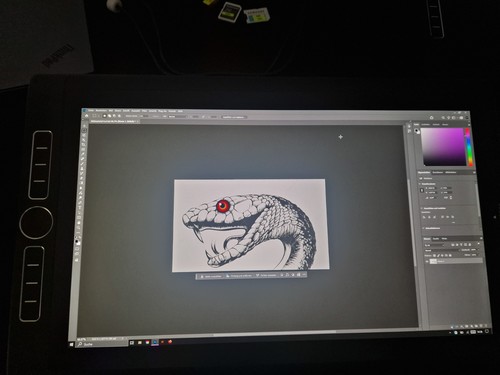Open the layer blend mode dropdown
Image resolution: width=500 pixels, height=375 pixels.
(x=442, y=250)
